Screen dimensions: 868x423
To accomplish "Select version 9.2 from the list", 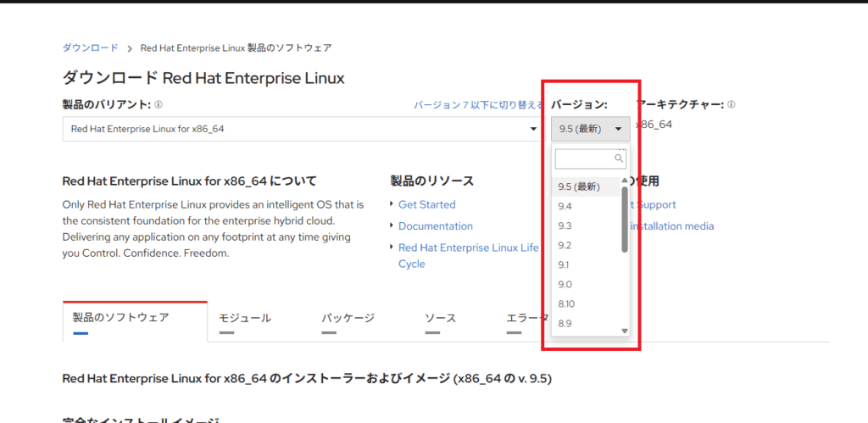I will point(586,245).
